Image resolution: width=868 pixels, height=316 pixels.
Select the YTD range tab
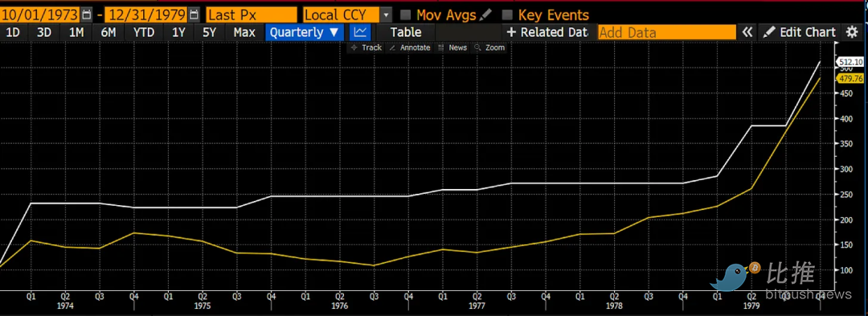[144, 32]
